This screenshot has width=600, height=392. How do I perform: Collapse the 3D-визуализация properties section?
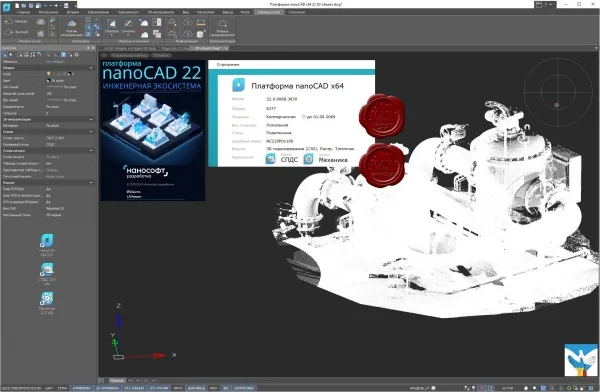(x=91, y=119)
